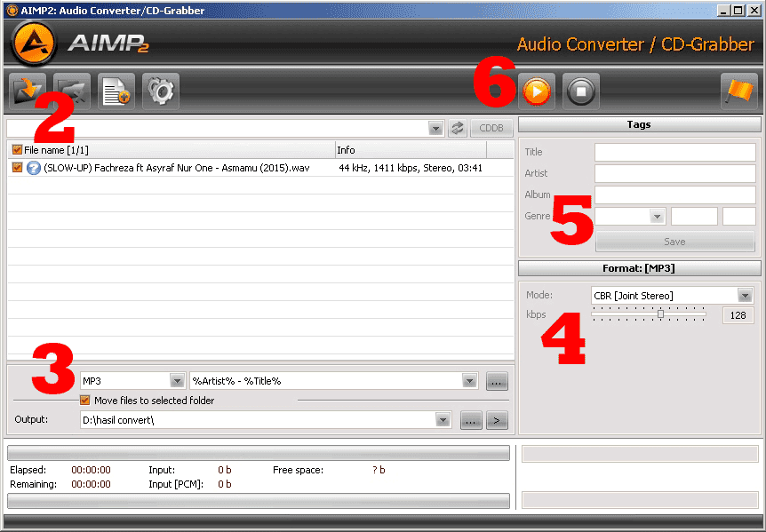Select the Asmamu (2015).wav file row

(x=260, y=168)
